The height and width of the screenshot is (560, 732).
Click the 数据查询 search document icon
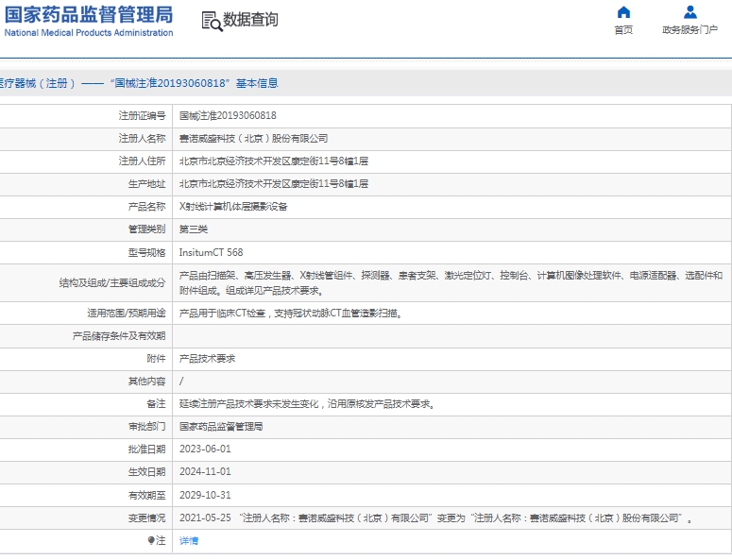click(x=212, y=22)
